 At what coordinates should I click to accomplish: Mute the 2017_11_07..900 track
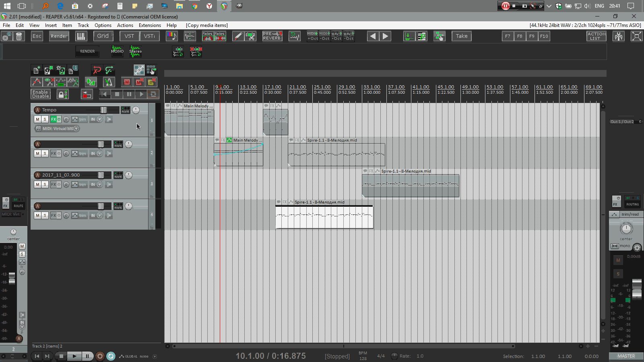coord(37,185)
